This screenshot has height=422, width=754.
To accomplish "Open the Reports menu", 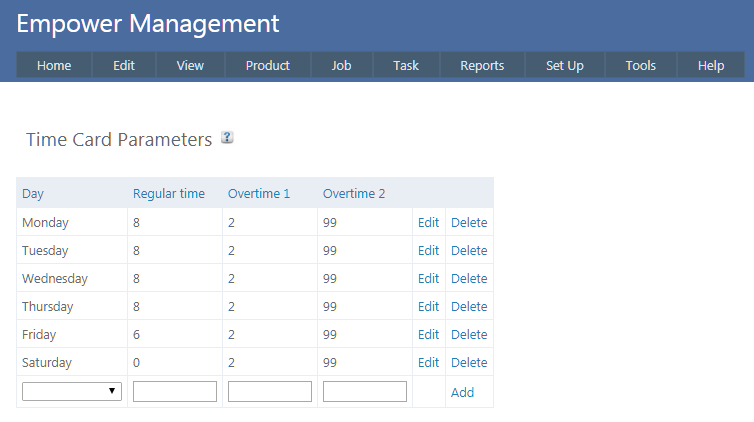I will point(482,66).
